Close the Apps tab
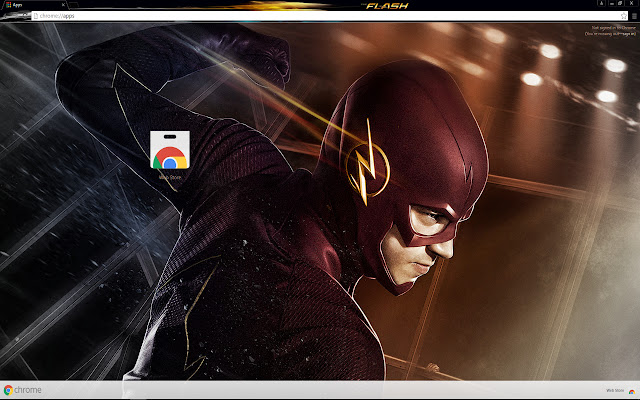Image resolution: width=640 pixels, height=400 pixels. [x=63, y=5]
